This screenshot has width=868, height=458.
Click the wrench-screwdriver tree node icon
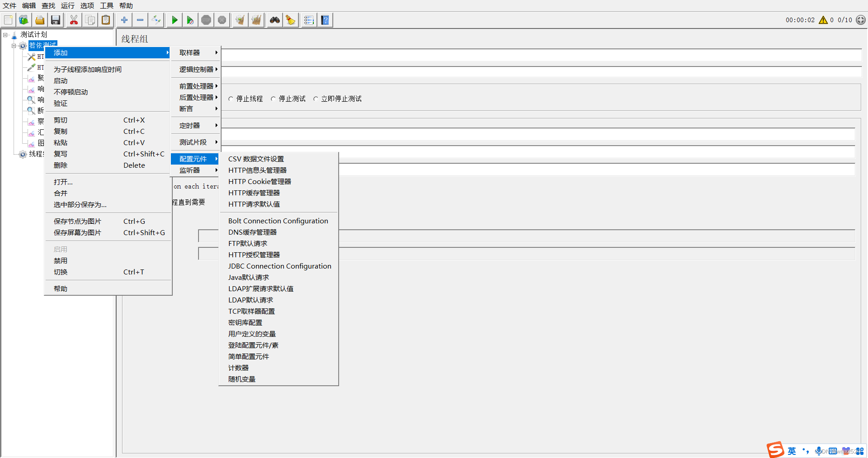tap(31, 57)
